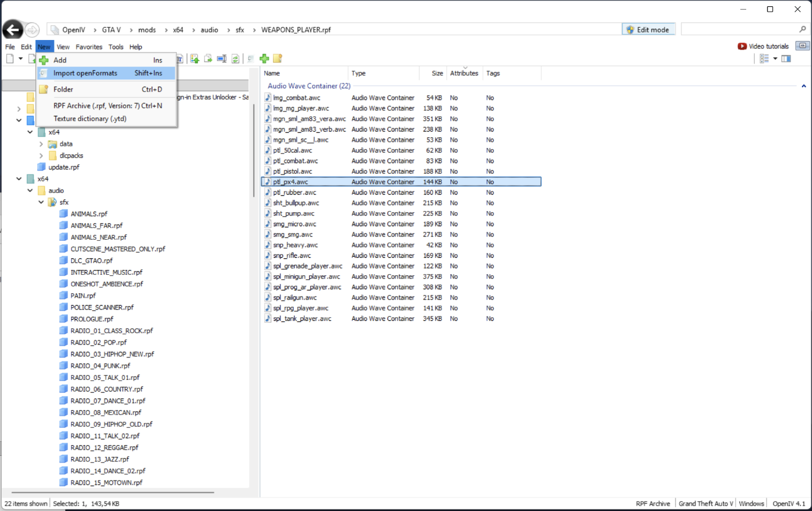
Task: Toggle the compact window button beside Video tutorials
Action: pos(802,46)
